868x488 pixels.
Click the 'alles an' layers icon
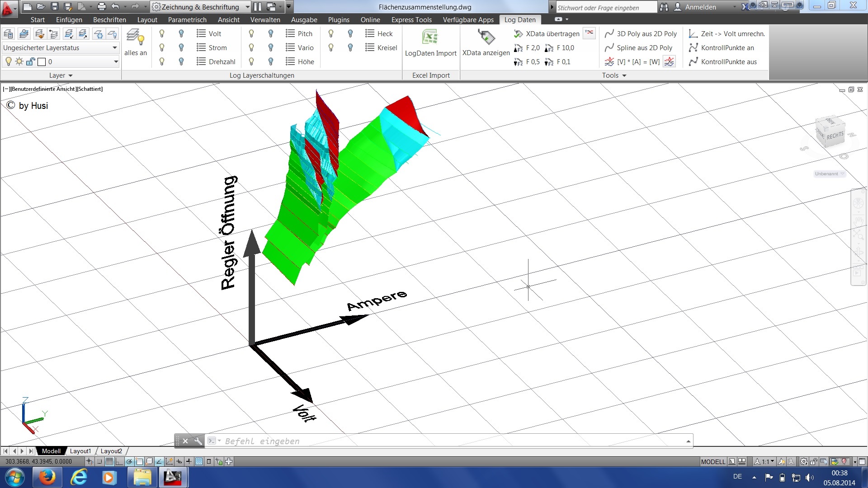(x=135, y=37)
